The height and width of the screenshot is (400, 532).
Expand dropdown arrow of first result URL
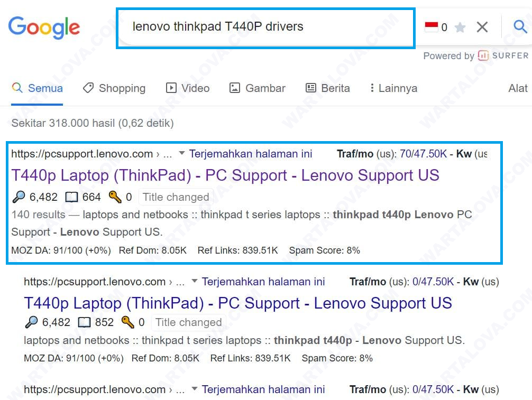(x=182, y=154)
